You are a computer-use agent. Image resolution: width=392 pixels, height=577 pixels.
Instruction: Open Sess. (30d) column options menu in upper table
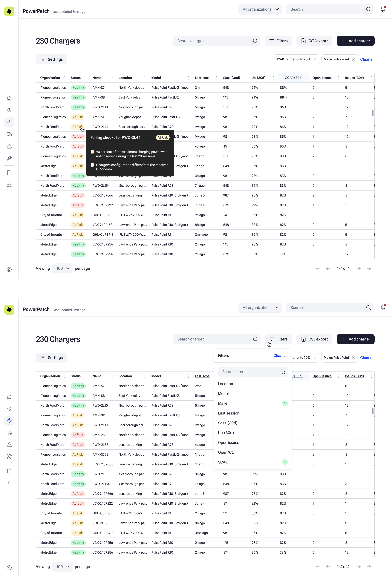pos(245,78)
